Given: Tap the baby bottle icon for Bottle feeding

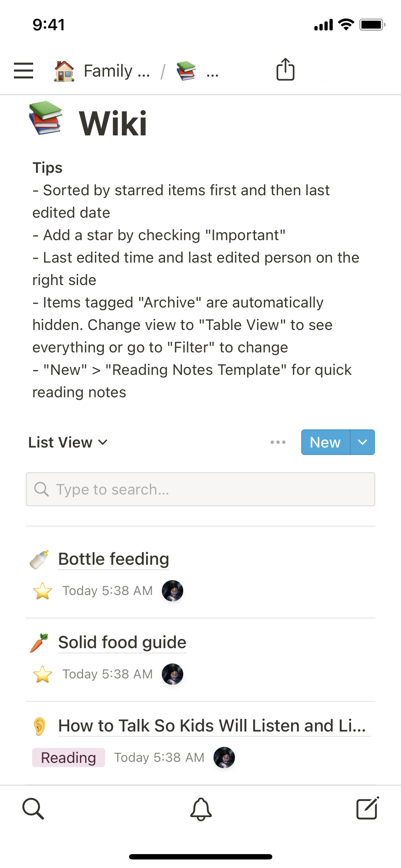Looking at the screenshot, I should point(40,559).
